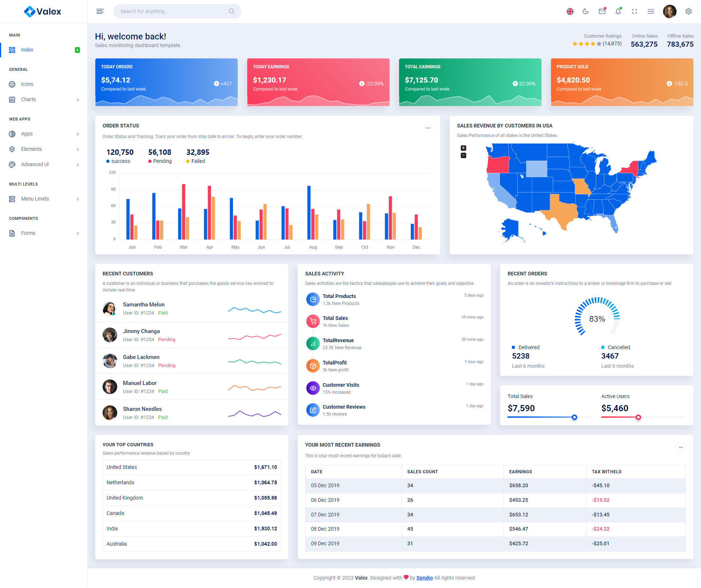The width and height of the screenshot is (701, 588).
Task: Toggle fullscreen mode icon
Action: pos(635,11)
